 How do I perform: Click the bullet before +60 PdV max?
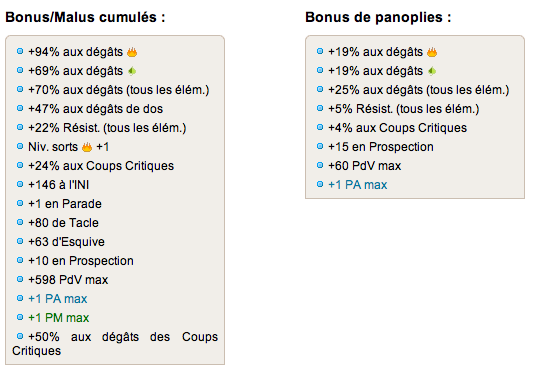pyautogui.click(x=320, y=165)
